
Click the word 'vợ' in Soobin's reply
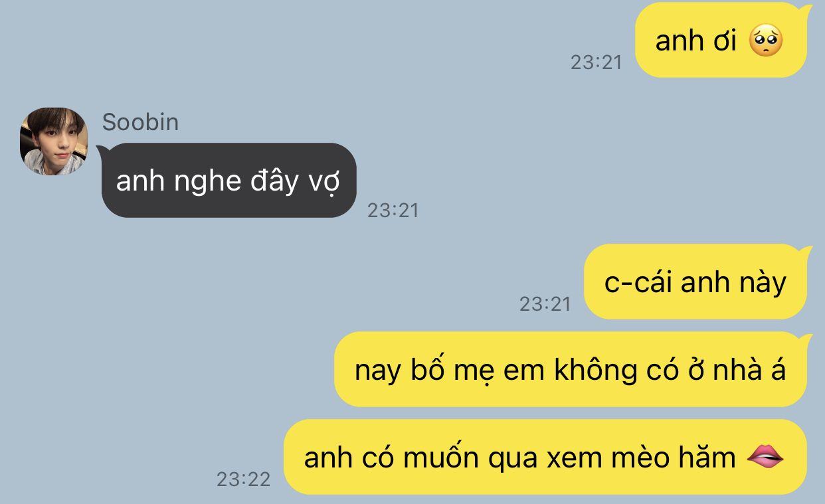[x=325, y=181]
